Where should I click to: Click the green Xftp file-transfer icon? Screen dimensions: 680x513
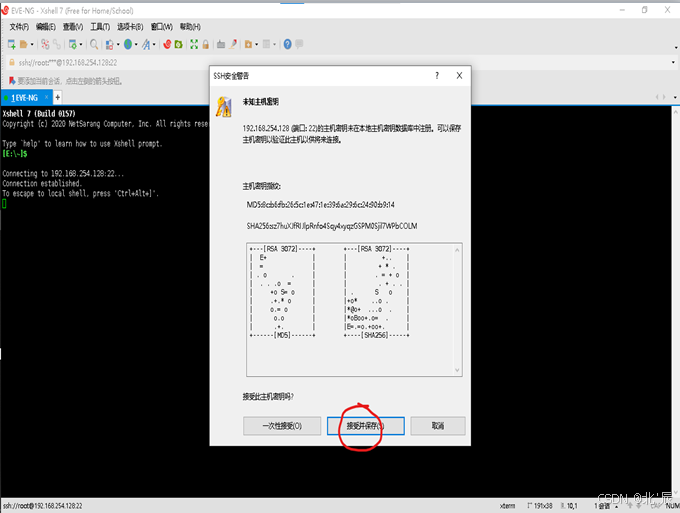[x=178, y=44]
